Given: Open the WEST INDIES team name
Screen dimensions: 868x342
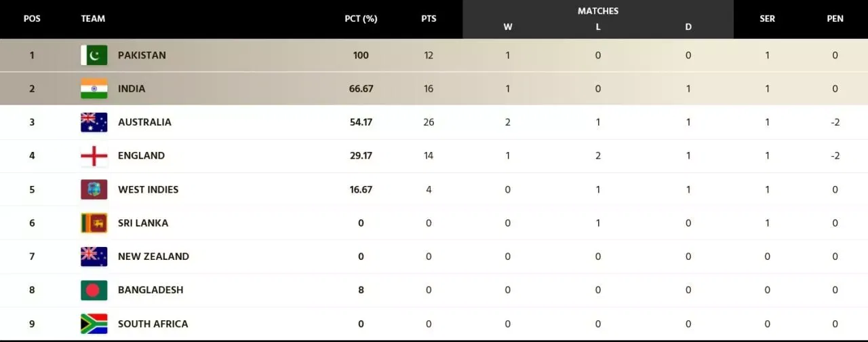Looking at the screenshot, I should click(x=148, y=189).
